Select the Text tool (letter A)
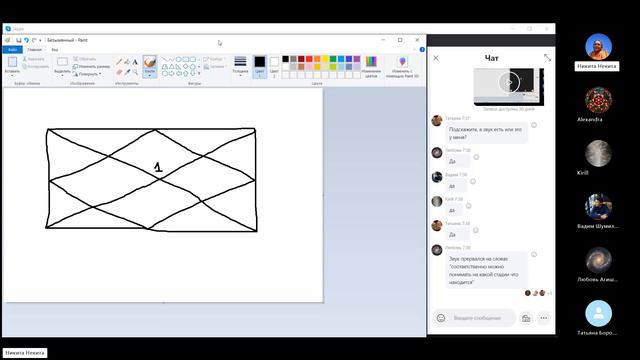 pos(135,62)
